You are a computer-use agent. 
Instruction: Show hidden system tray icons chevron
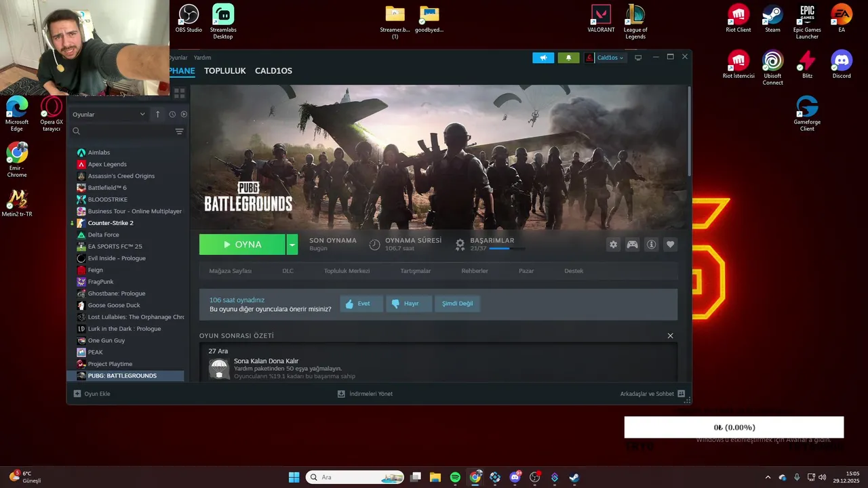(768, 477)
